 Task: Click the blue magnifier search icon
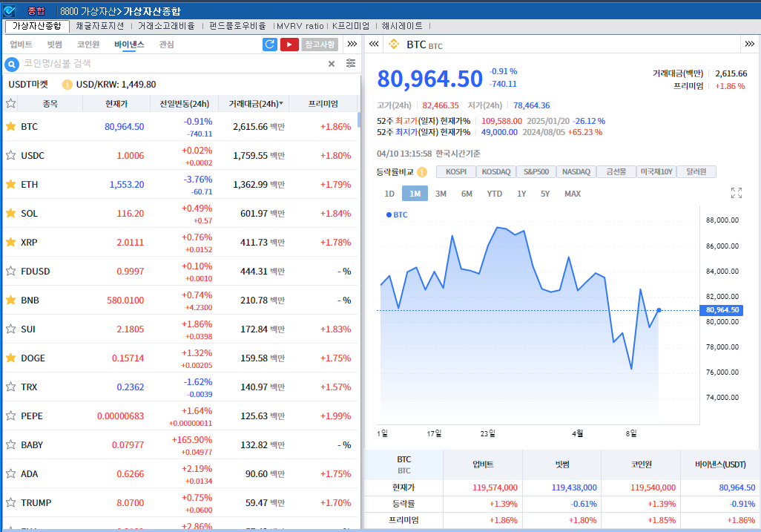point(12,65)
